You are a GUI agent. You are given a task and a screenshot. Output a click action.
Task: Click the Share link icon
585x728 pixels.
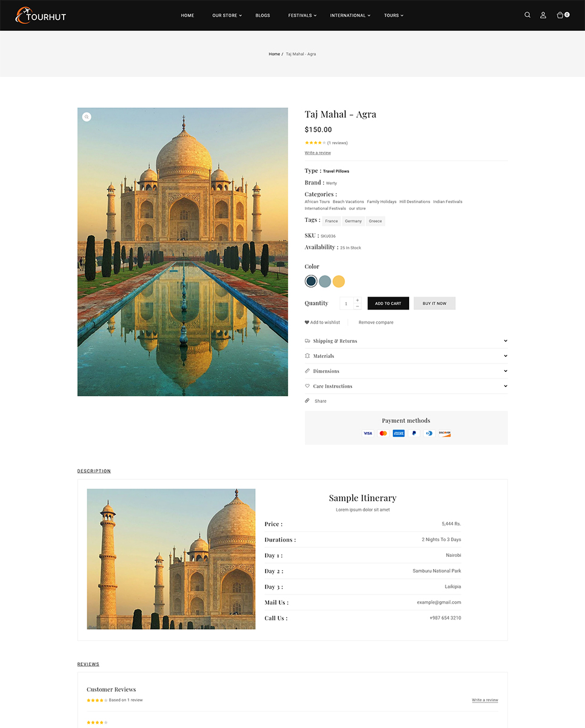307,401
